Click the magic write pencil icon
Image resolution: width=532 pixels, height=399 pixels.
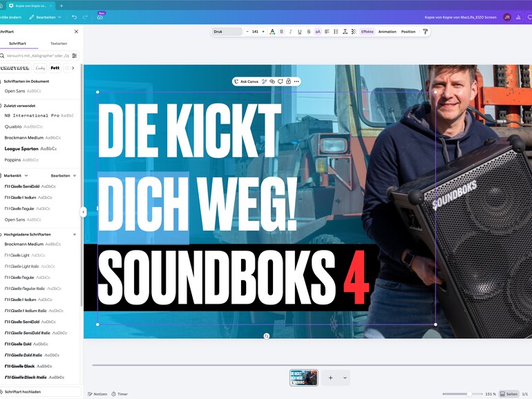click(264, 81)
